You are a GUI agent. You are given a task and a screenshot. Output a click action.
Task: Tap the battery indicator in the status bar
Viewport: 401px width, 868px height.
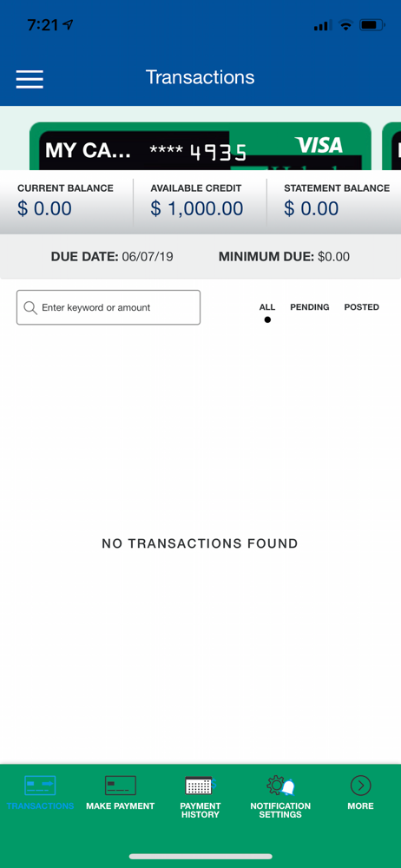pos(371,25)
